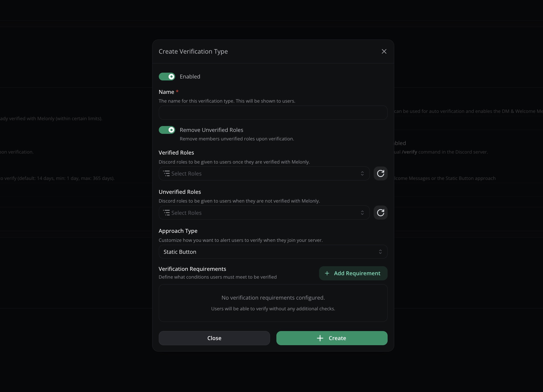
Task: Focus the Name input field
Action: click(273, 113)
